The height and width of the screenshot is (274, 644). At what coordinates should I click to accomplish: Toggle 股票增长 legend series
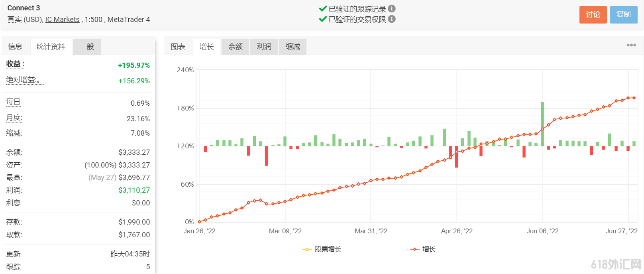322,249
